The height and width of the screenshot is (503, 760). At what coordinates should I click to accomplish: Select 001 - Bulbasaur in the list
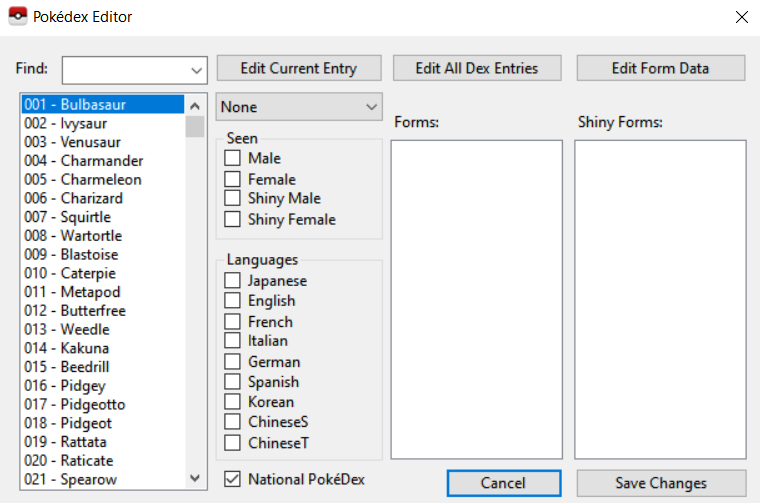103,104
